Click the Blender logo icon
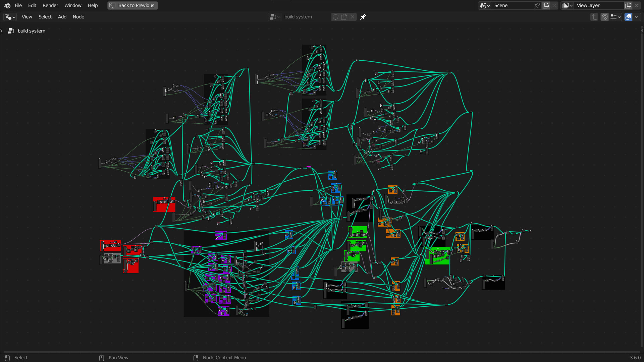 click(7, 5)
